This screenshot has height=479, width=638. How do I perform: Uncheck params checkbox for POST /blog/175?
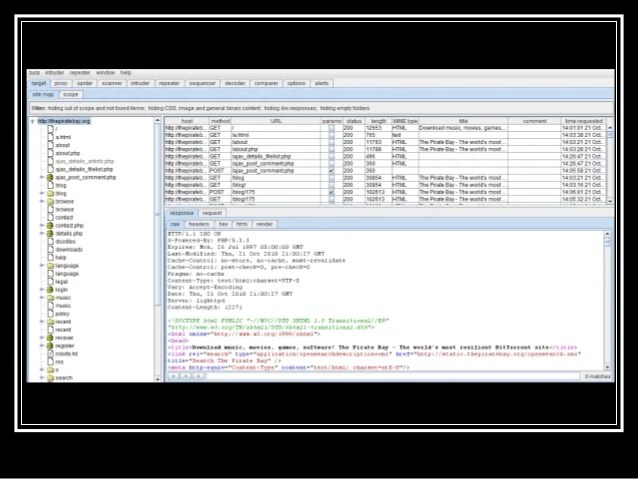[x=332, y=192]
